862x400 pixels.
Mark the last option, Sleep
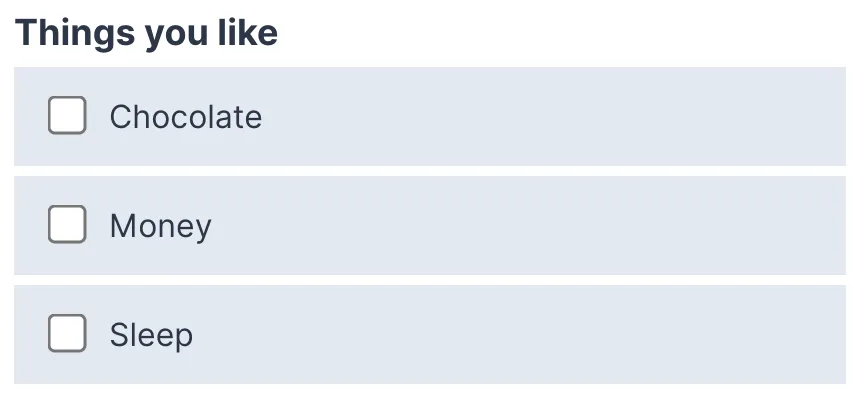67,334
